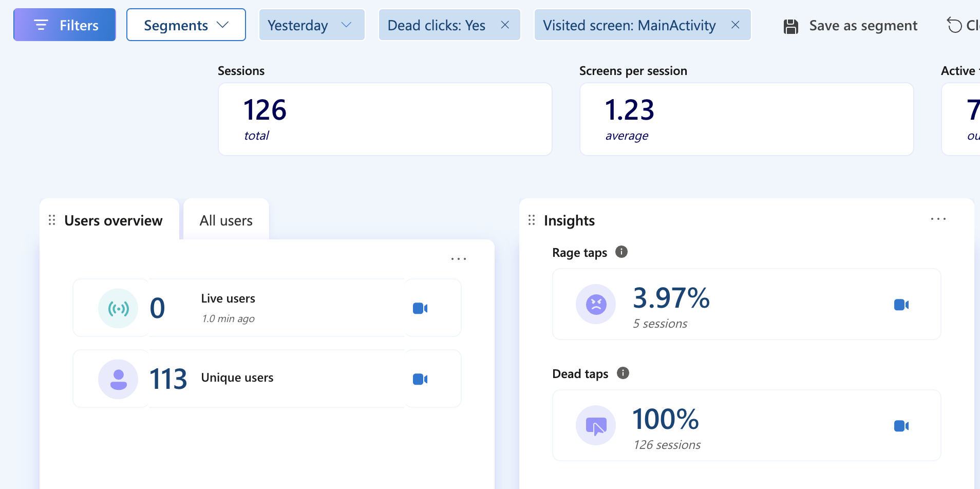
Task: Watch Dead taps session recordings
Action: [901, 426]
